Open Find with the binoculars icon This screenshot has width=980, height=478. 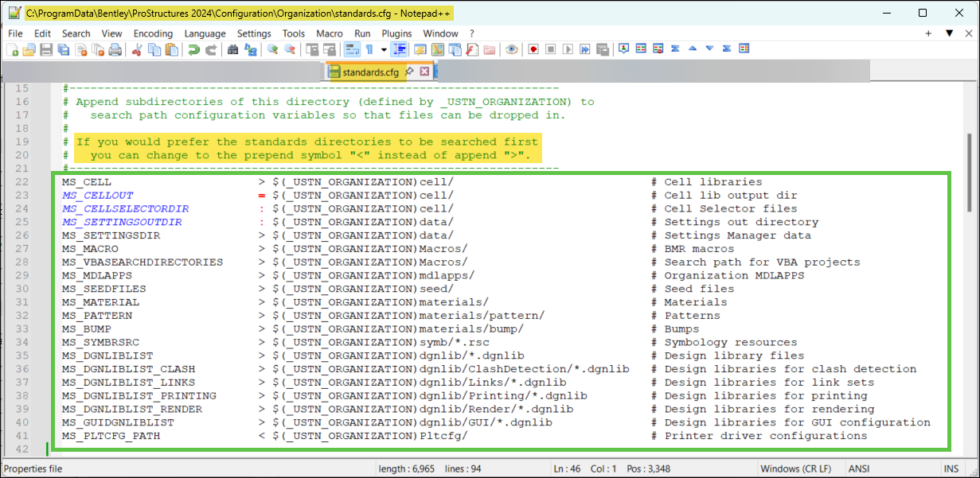(x=232, y=49)
